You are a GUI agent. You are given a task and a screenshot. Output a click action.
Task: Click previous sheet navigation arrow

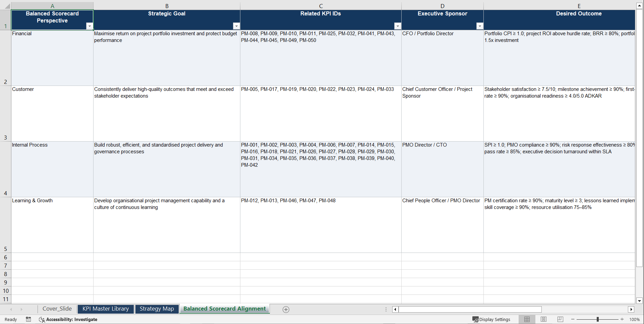pyautogui.click(x=11, y=309)
